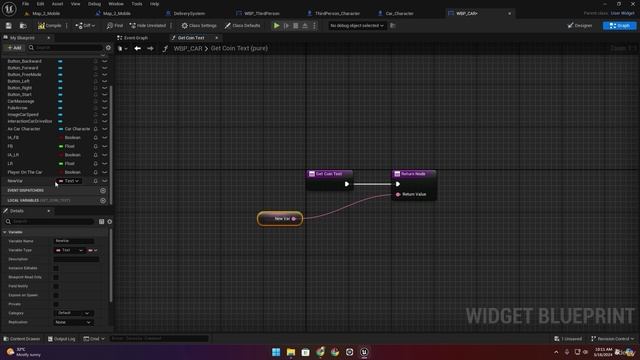Open the Tools menu

coord(137,4)
